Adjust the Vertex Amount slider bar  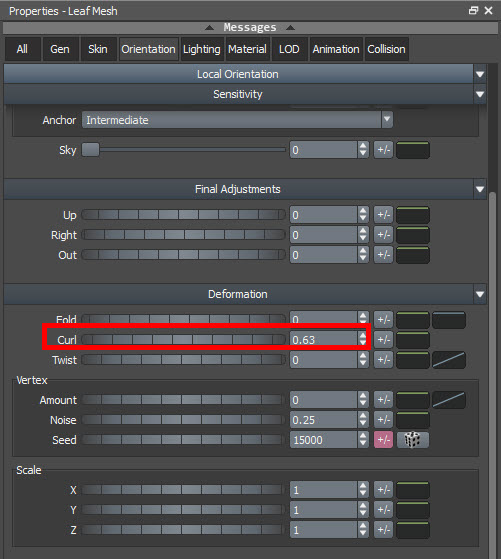pyautogui.click(x=183, y=400)
